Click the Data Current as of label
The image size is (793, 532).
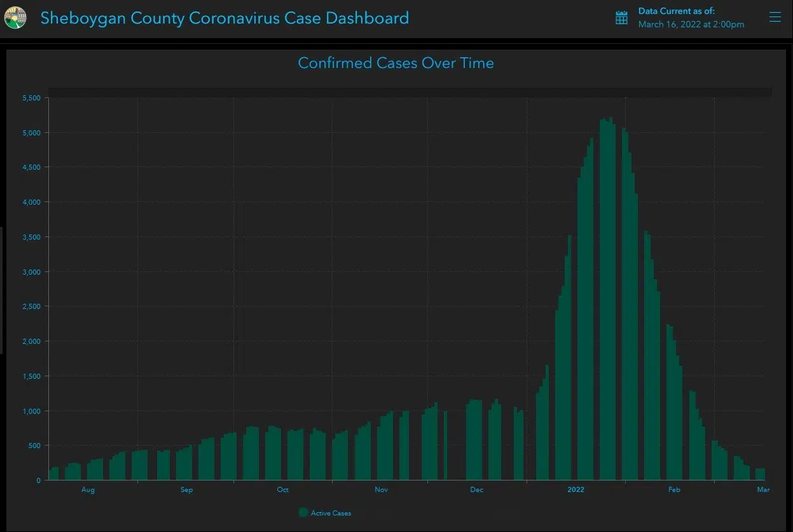click(x=676, y=11)
